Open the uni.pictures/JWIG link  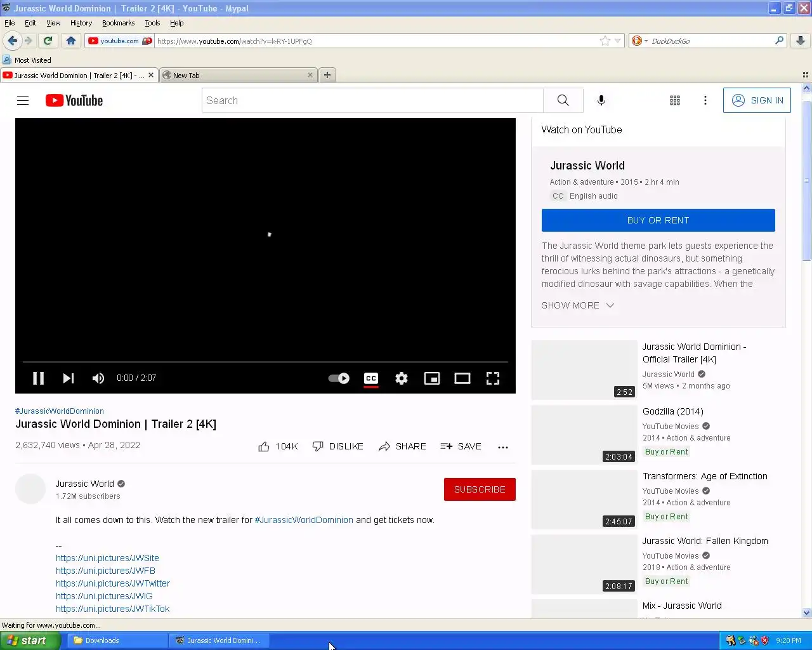point(104,596)
